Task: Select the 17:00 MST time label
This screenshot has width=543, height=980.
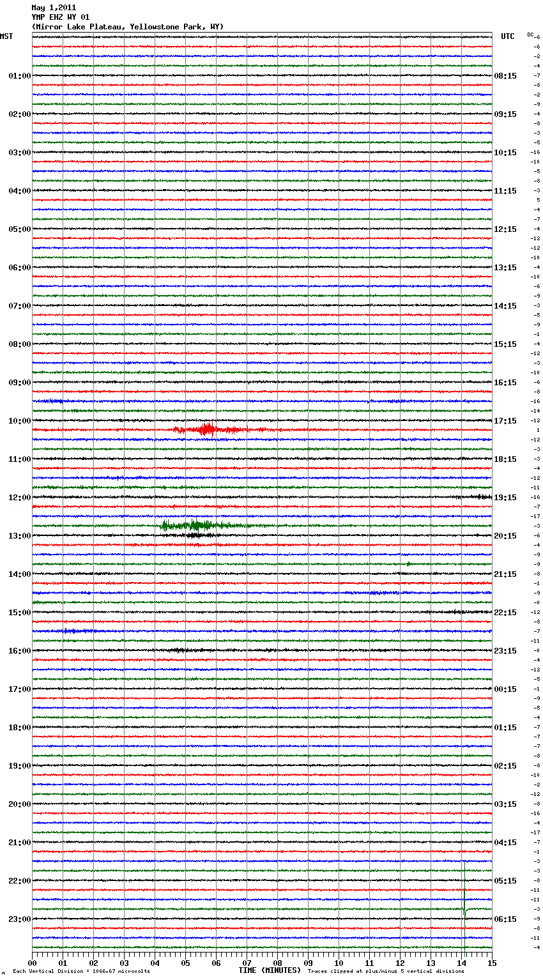Action: [x=19, y=689]
